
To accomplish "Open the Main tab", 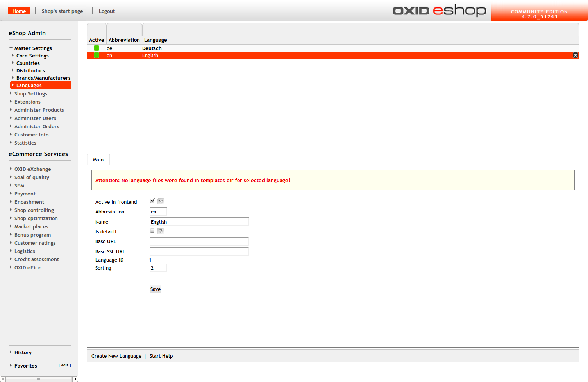I will click(98, 160).
